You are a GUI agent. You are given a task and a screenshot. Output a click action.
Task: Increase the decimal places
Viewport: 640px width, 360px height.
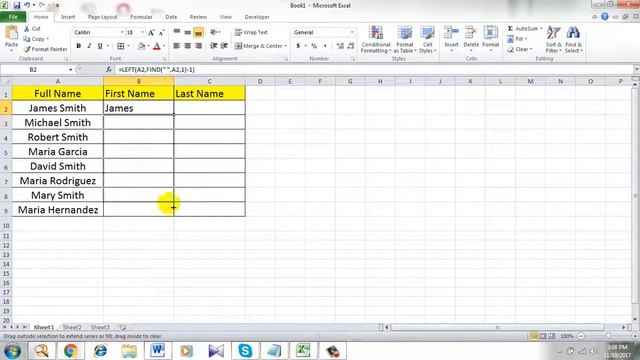[x=340, y=46]
